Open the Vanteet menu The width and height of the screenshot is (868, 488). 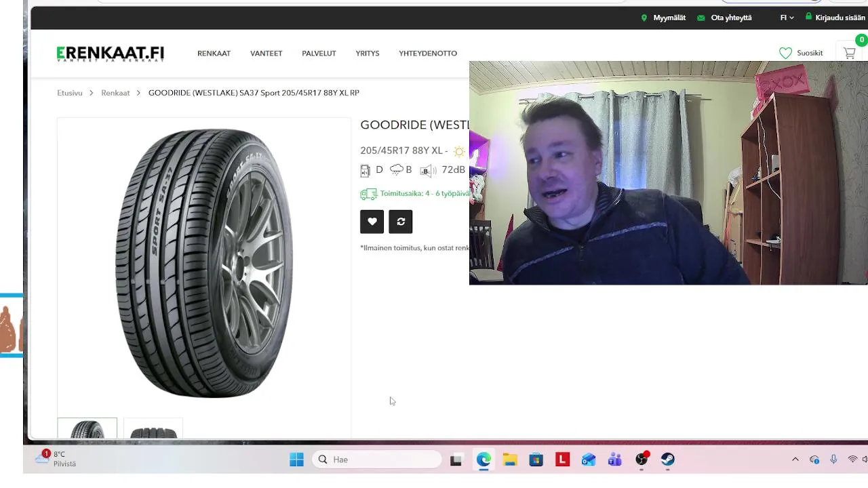[x=266, y=54]
